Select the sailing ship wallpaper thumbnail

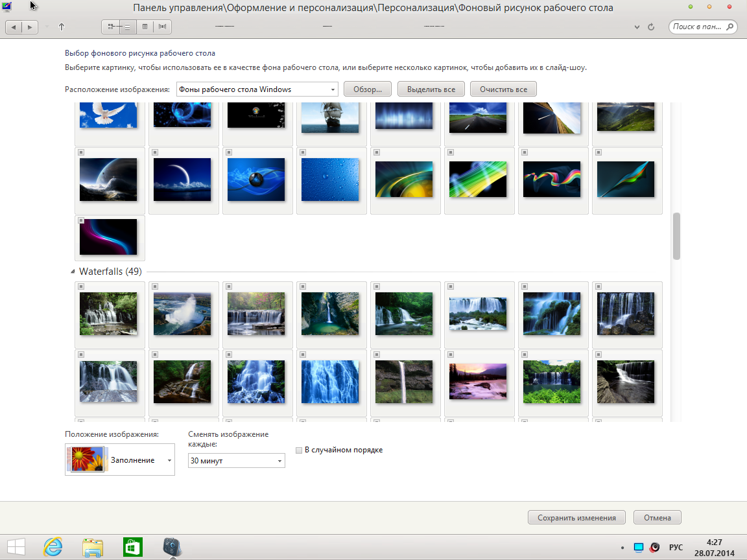coord(329,117)
